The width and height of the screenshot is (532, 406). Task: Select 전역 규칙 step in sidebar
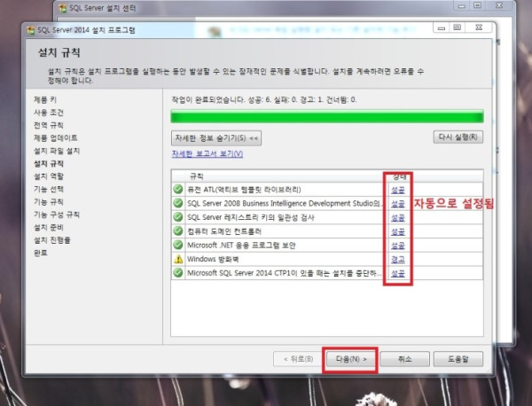pyautogui.click(x=49, y=125)
